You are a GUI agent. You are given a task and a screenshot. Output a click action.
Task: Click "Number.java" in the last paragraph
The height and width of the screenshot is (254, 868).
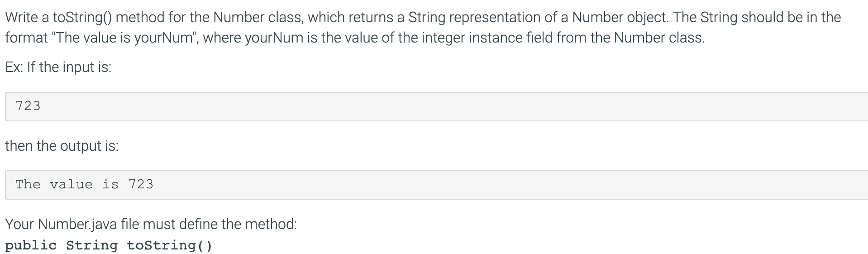(x=77, y=224)
